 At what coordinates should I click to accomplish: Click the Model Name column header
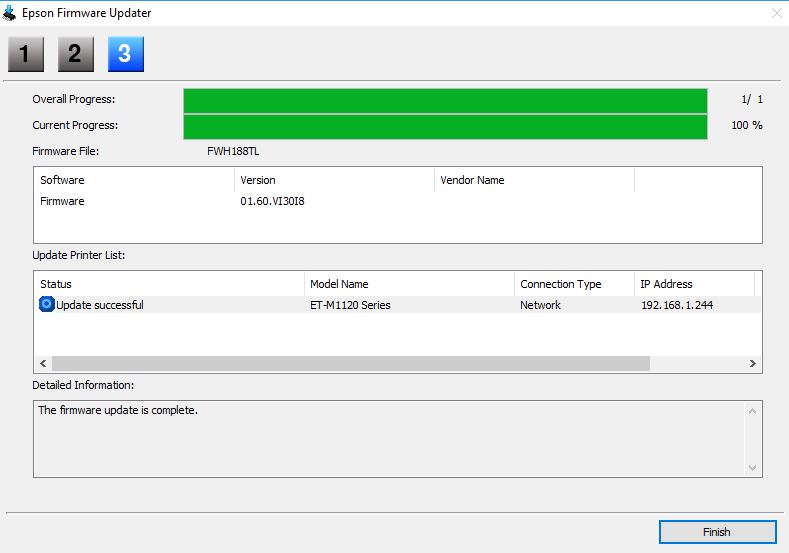tap(409, 284)
